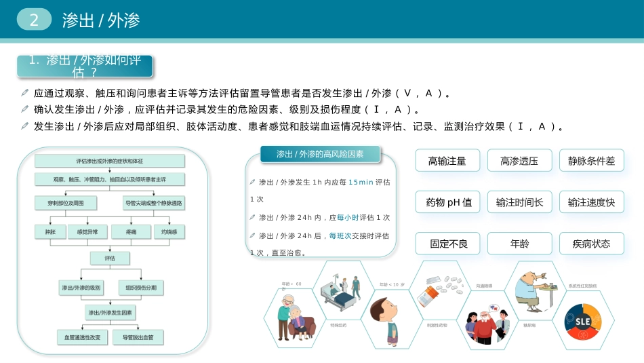Image resolution: width=644 pixels, height=363 pixels.
Task: Select the 高渗透压 risk factor box
Action: [519, 160]
